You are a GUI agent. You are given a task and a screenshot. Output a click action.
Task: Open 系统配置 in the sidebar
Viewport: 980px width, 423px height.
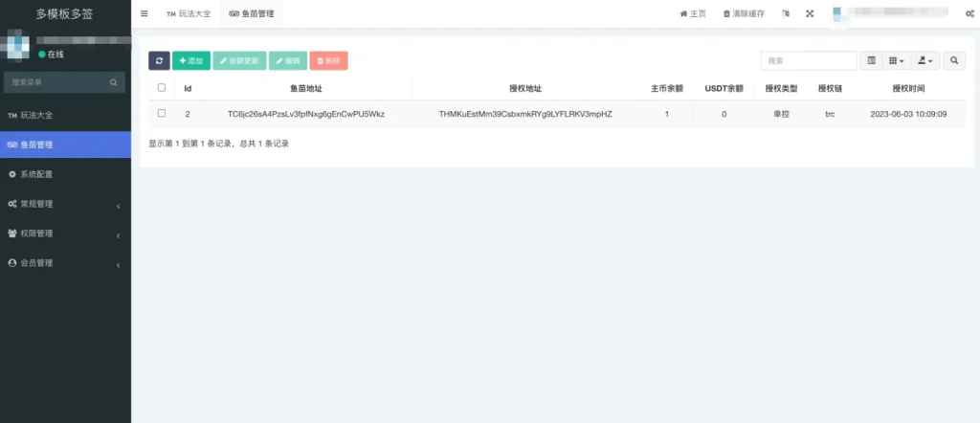(66, 174)
